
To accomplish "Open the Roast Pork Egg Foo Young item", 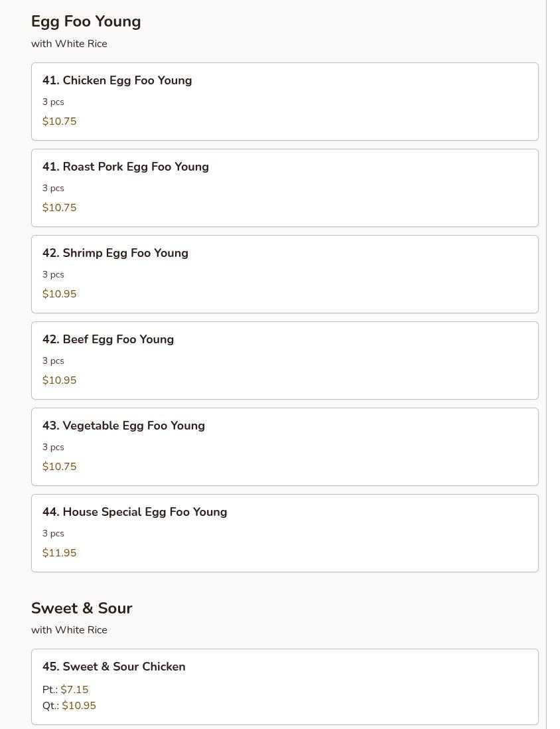I will point(125,167).
